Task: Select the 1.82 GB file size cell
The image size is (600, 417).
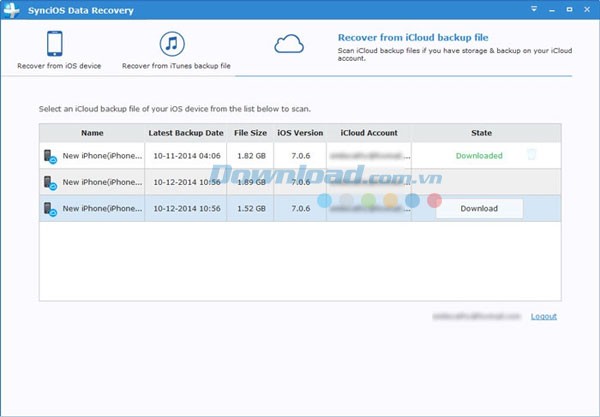Action: pyautogui.click(x=251, y=156)
